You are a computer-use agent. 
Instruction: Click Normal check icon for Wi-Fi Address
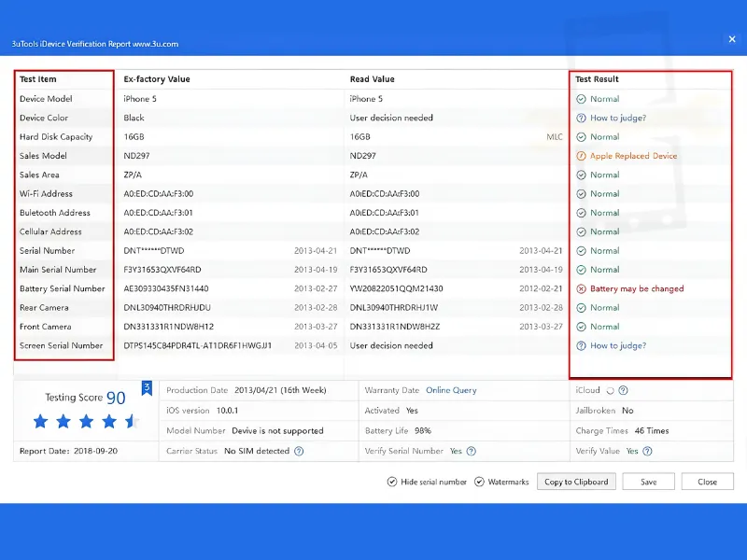tap(581, 194)
